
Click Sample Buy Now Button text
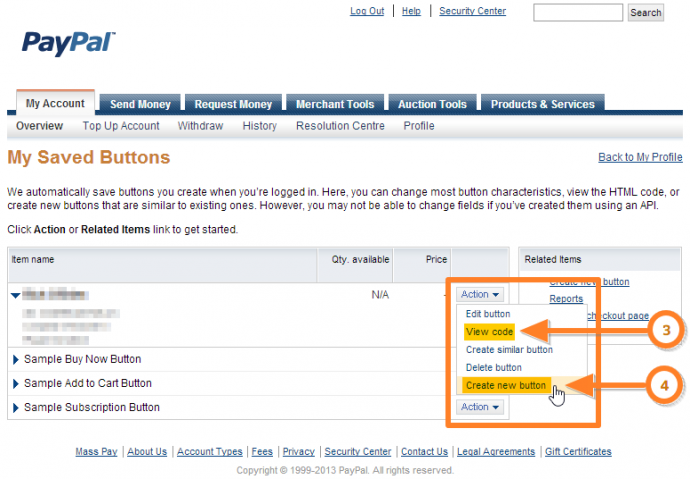point(83,359)
